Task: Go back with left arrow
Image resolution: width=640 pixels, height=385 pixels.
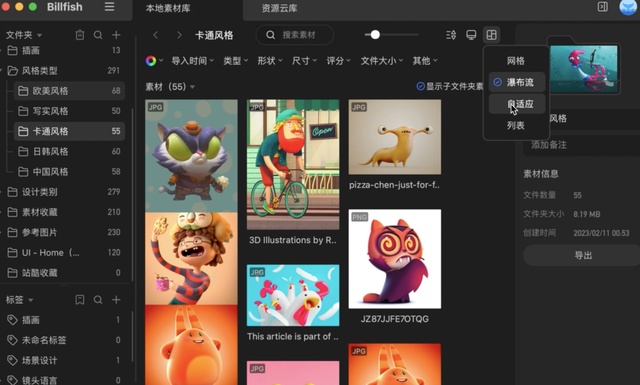Action: point(156,35)
